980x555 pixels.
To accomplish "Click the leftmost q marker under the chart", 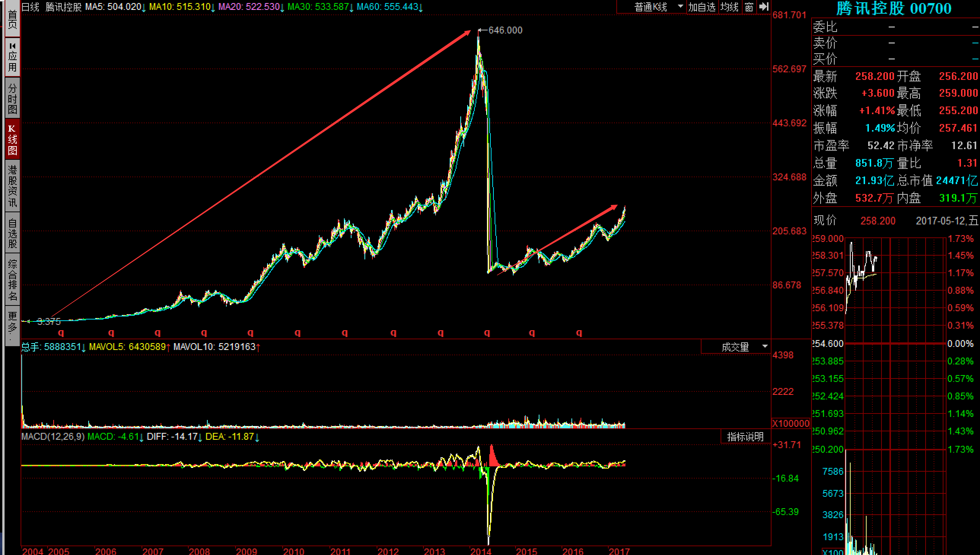I will [61, 332].
